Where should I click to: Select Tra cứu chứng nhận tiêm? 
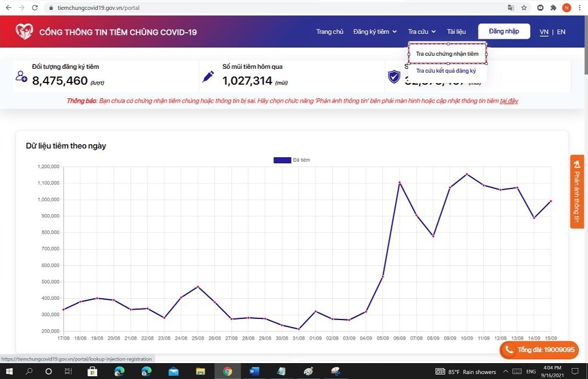(447, 54)
